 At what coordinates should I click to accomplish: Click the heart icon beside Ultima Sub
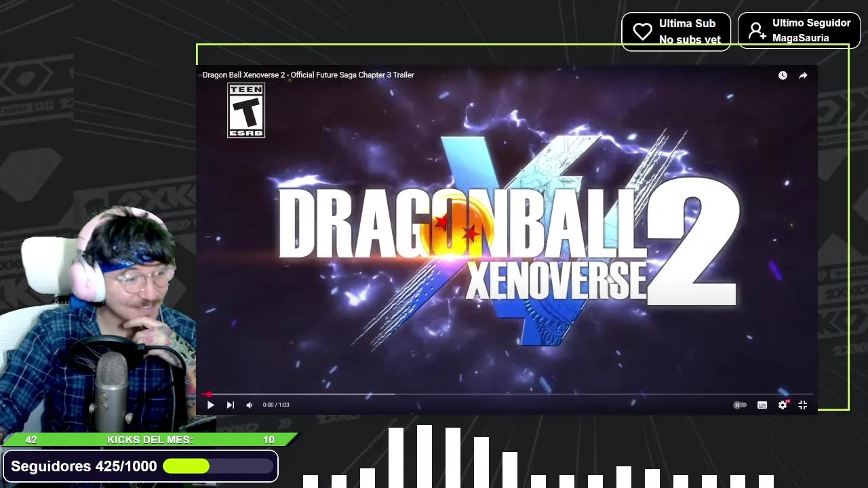click(x=642, y=31)
